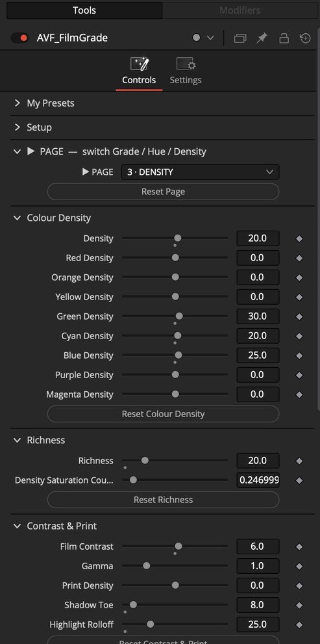Add keyframe for Blue Density
This screenshot has height=644, width=320.
coord(299,355)
